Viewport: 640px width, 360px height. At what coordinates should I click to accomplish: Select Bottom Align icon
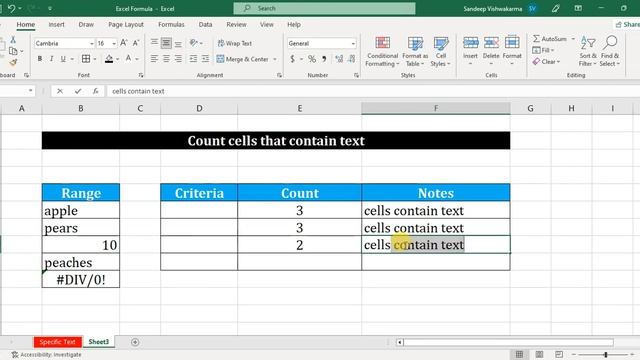coord(178,43)
